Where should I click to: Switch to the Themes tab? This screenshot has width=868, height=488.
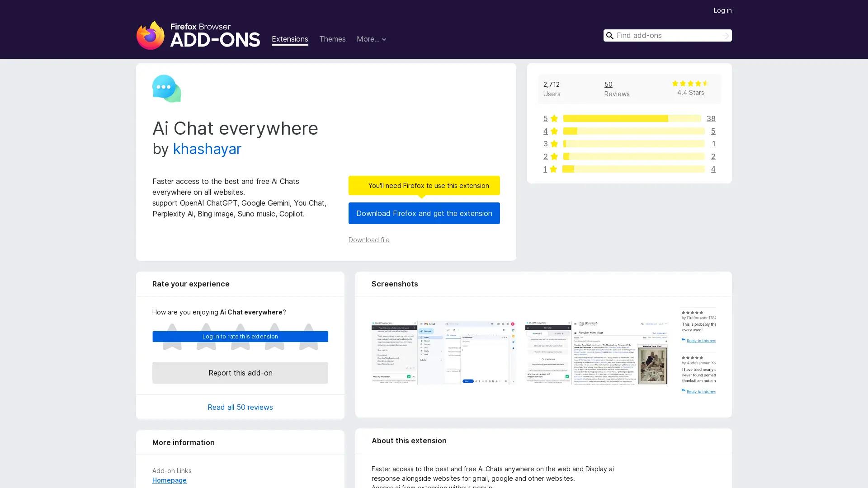(332, 39)
